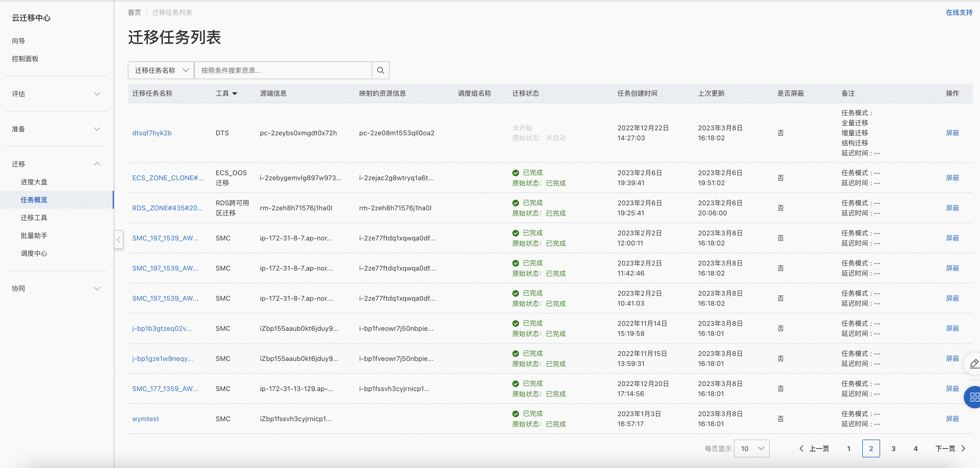Open task wymtest

[145, 419]
